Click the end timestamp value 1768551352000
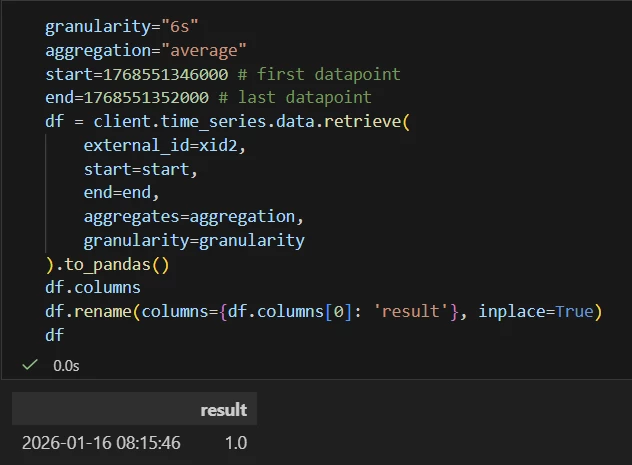Image resolution: width=632 pixels, height=465 pixels. click(147, 98)
